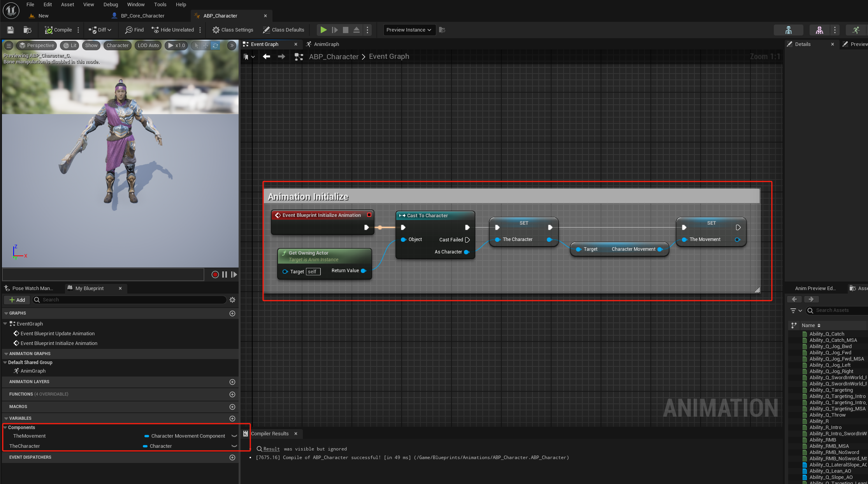The image size is (868, 484).
Task: Toggle visibility eye for TheMovement variable
Action: tap(234, 436)
